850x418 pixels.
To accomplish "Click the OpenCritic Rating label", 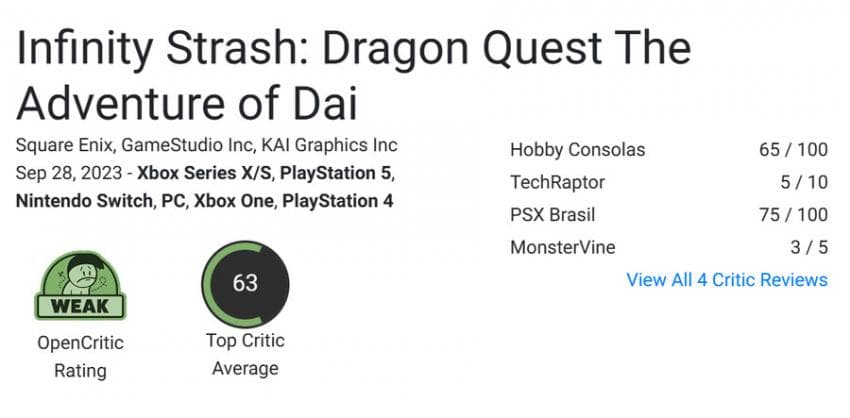I will pos(80,357).
